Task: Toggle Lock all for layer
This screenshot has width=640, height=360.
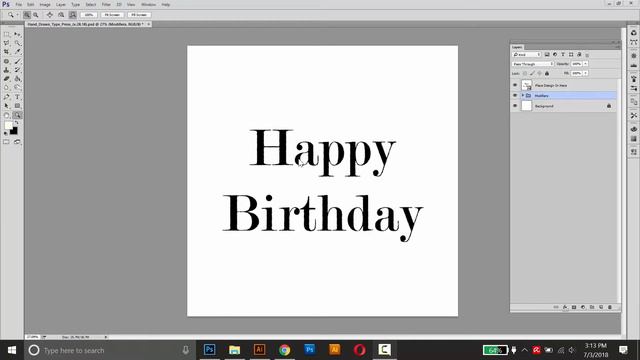Action: (x=547, y=73)
